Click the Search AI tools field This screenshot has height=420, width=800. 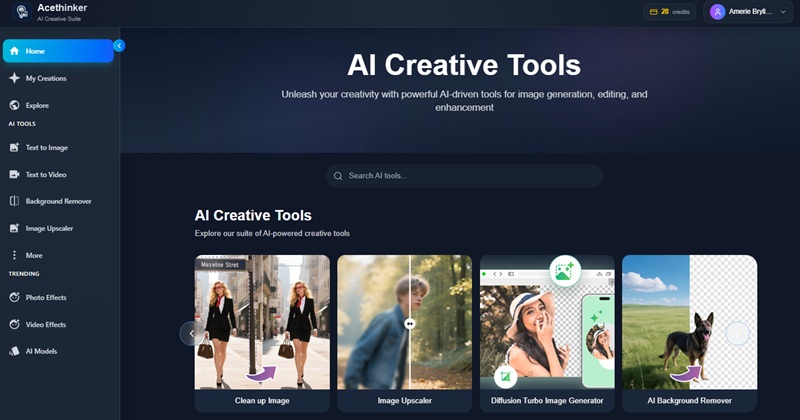point(465,176)
